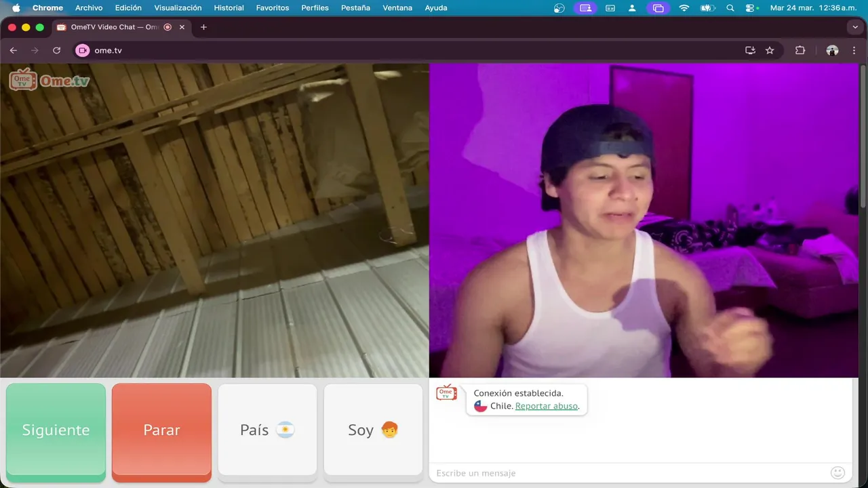Image resolution: width=868 pixels, height=488 pixels.
Task: Open the Historial menu
Action: [x=229, y=7]
